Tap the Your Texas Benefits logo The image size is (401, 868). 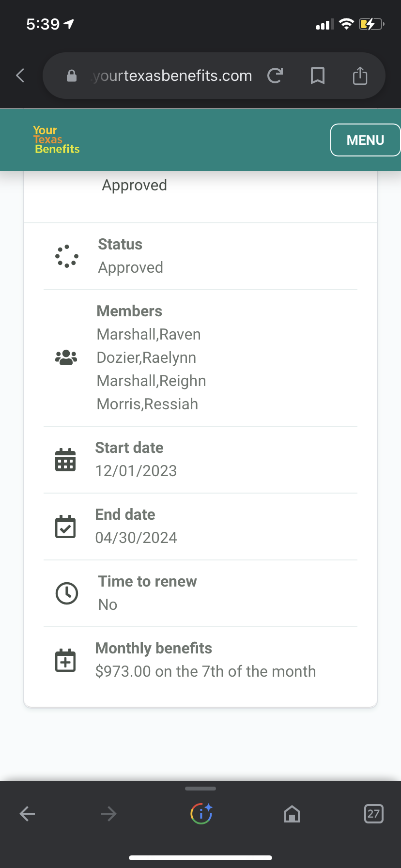(x=56, y=139)
